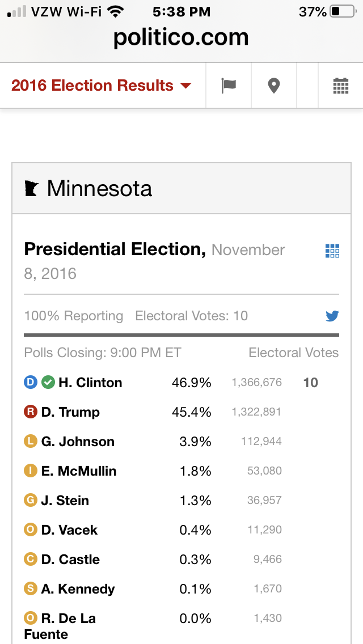
Task: Tap the yellow L party badge for Johnson
Action: (x=31, y=441)
